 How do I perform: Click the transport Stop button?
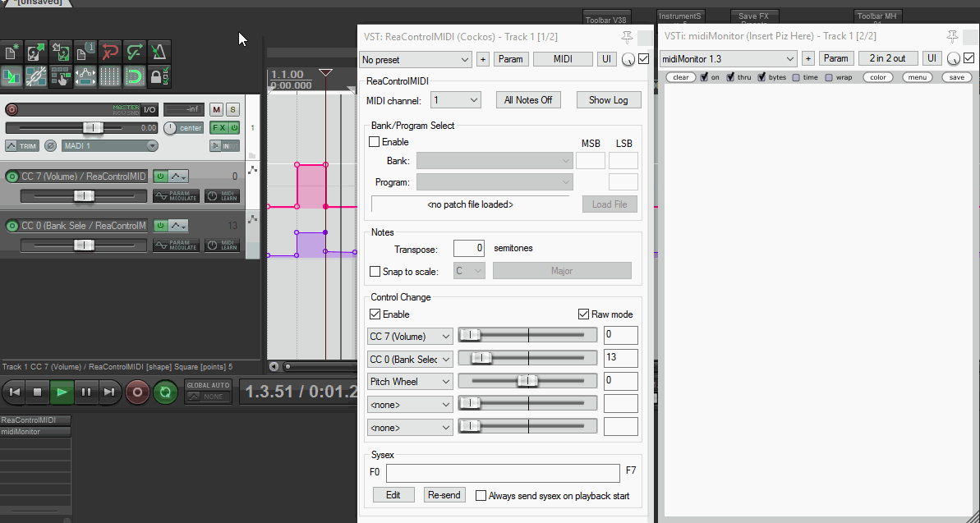pos(38,392)
